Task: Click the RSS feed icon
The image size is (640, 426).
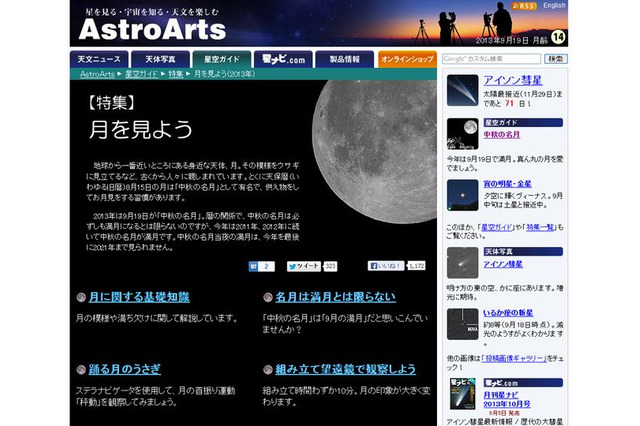Action: [x=524, y=6]
